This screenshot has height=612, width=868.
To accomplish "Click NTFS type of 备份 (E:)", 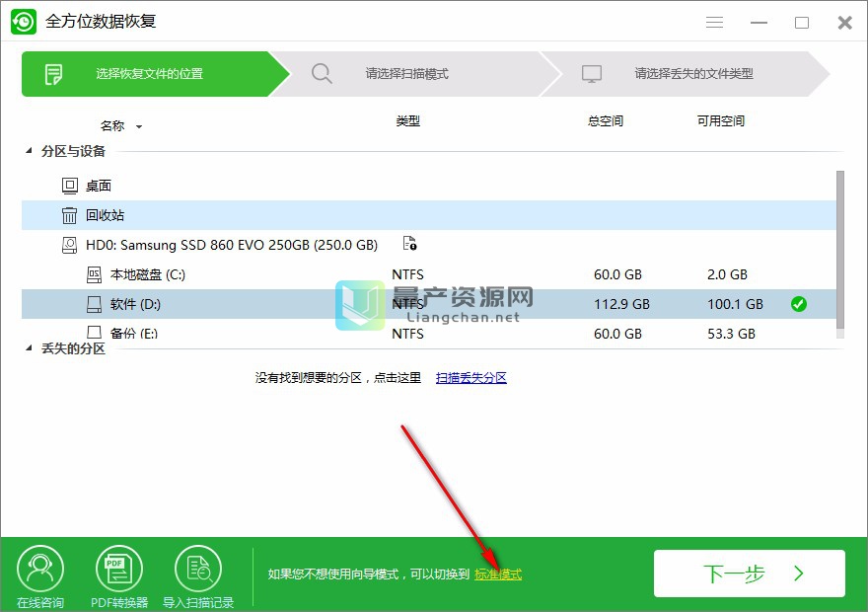I will point(408,334).
